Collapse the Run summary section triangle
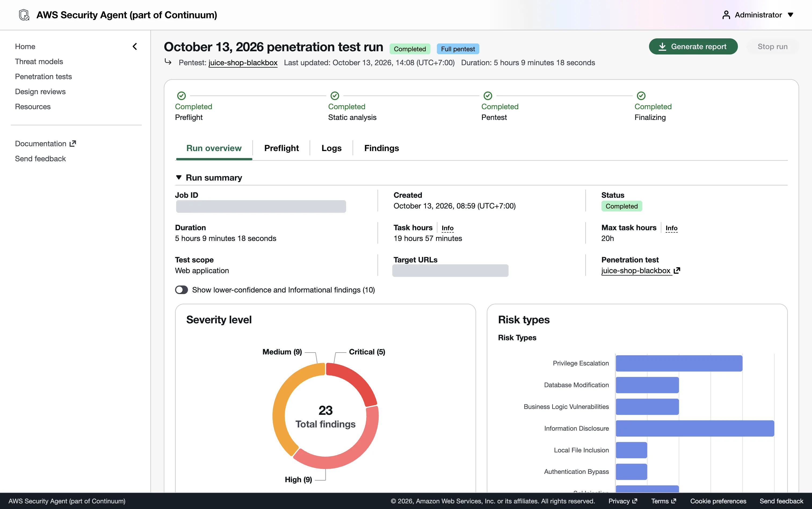The image size is (812, 509). coord(179,177)
